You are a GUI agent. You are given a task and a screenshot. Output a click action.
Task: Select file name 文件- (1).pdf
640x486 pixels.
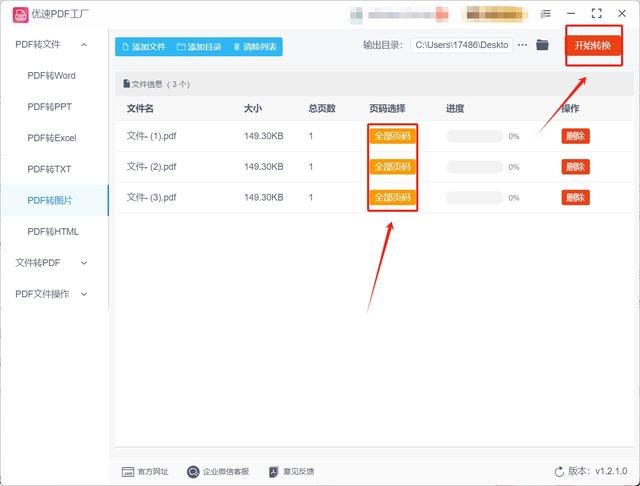point(151,136)
